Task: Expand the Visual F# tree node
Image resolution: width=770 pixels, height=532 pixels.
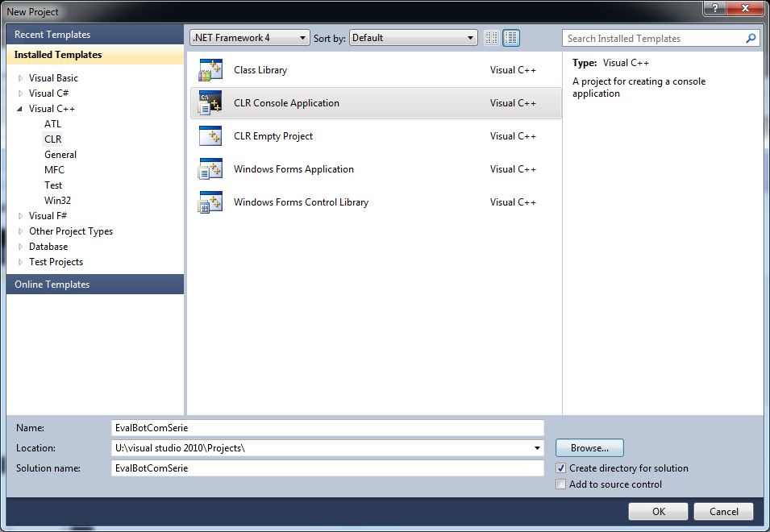Action: click(x=20, y=216)
